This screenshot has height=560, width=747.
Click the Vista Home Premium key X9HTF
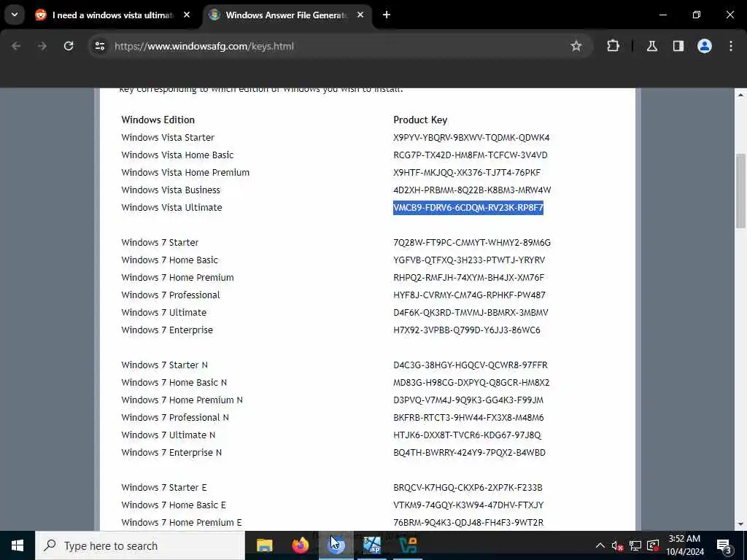(x=466, y=172)
